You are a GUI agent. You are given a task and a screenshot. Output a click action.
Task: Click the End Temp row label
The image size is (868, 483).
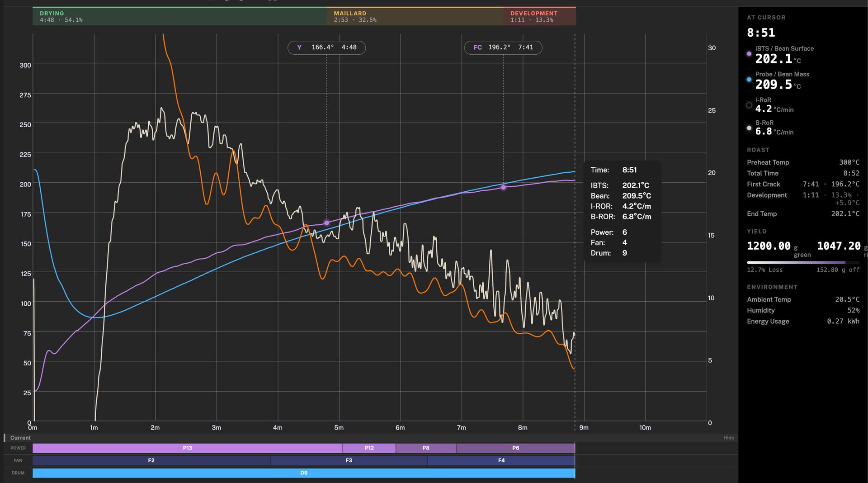(762, 214)
